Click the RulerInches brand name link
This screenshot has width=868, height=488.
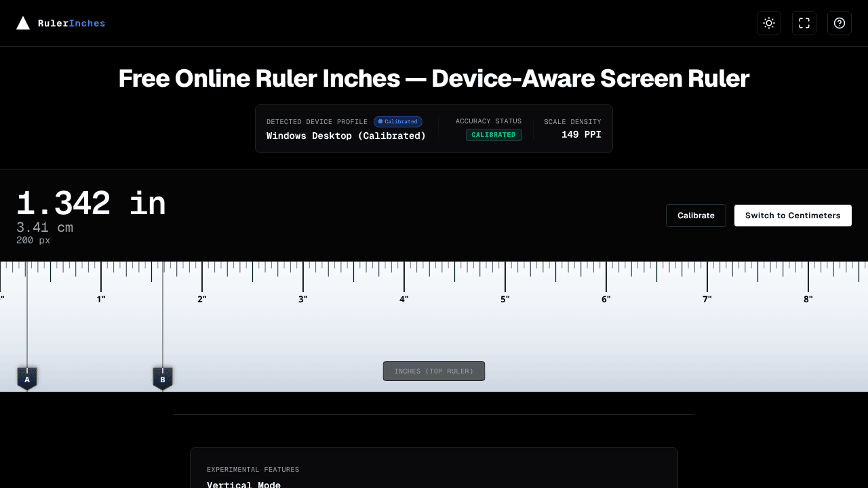pyautogui.click(x=72, y=23)
